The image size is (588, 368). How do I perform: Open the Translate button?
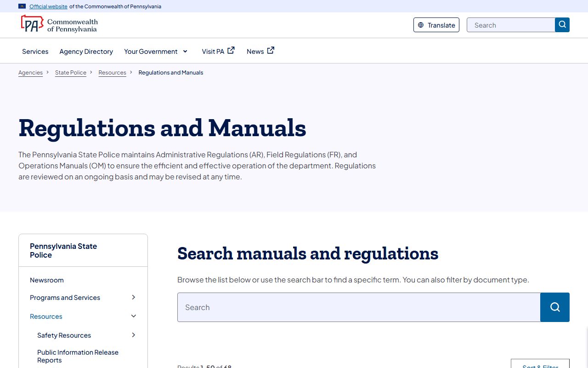[436, 25]
